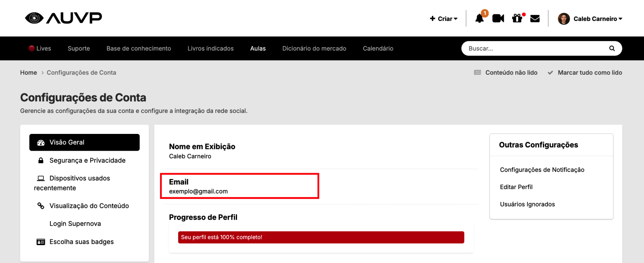Click the red Lives indicator dot
The height and width of the screenshot is (263, 644).
click(32, 49)
